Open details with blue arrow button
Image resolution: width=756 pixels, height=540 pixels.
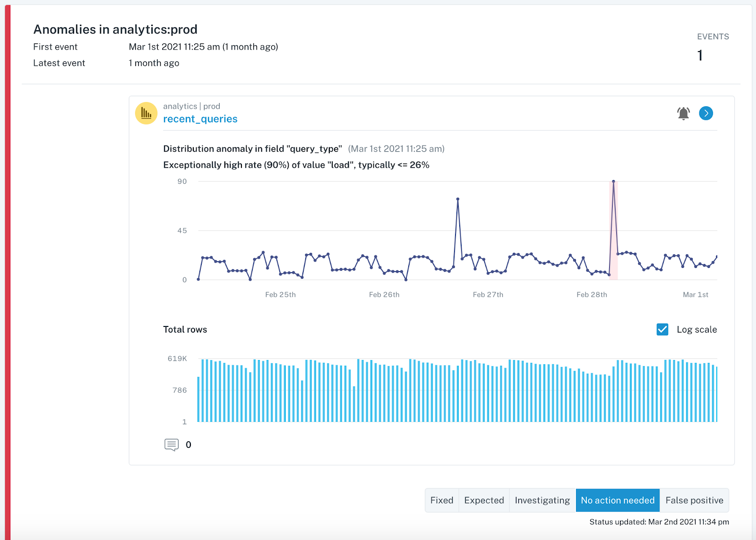pyautogui.click(x=706, y=113)
